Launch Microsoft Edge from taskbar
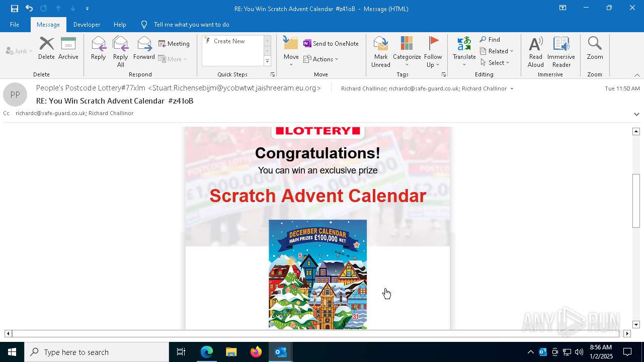Image resolution: width=644 pixels, height=362 pixels. tap(207, 352)
